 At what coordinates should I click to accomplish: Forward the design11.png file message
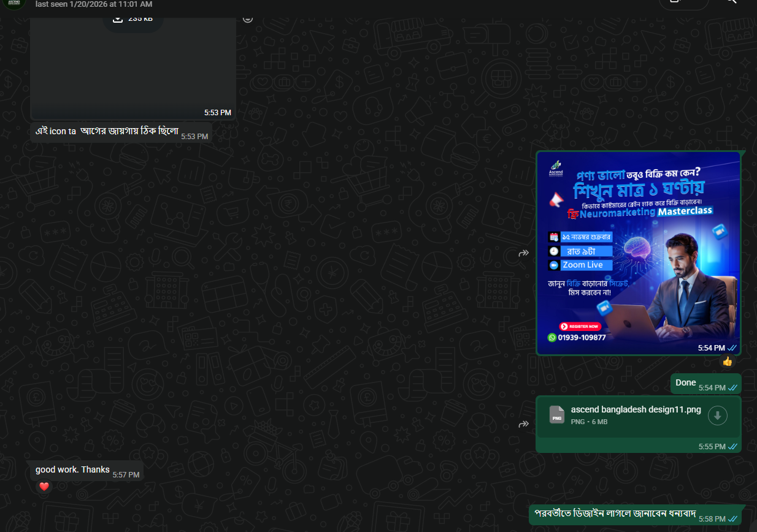click(x=523, y=424)
